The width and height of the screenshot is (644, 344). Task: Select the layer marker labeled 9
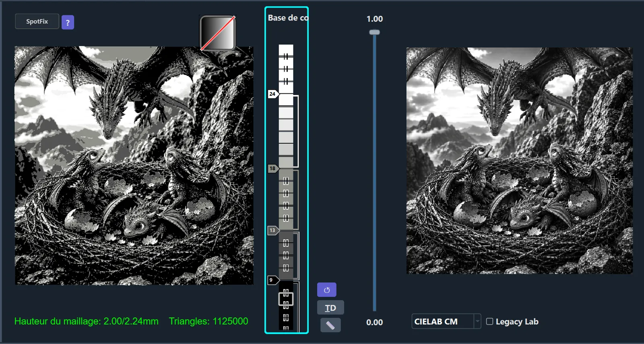click(272, 280)
